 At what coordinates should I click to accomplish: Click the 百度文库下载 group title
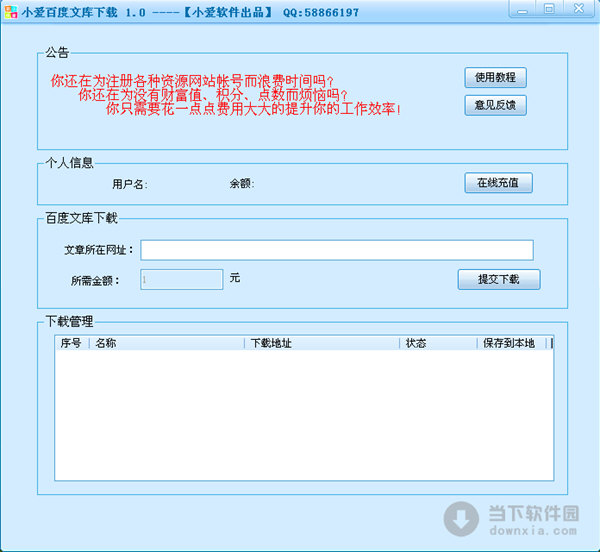click(81, 218)
